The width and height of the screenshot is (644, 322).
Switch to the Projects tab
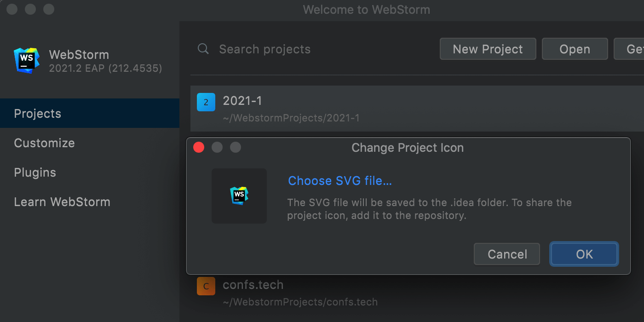(x=37, y=114)
